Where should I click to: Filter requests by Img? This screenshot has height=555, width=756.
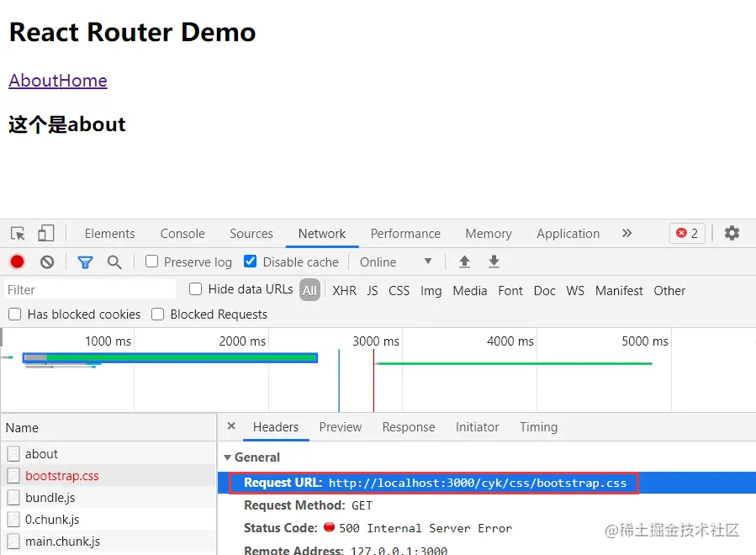[431, 291]
